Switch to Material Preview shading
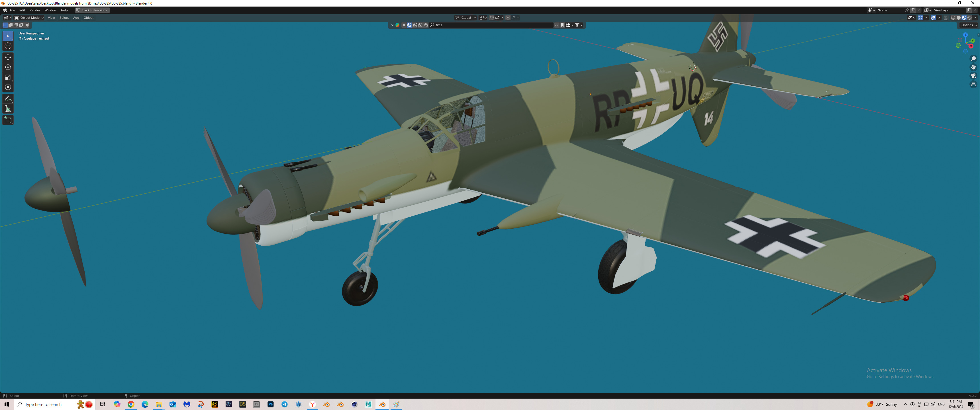 pyautogui.click(x=964, y=18)
